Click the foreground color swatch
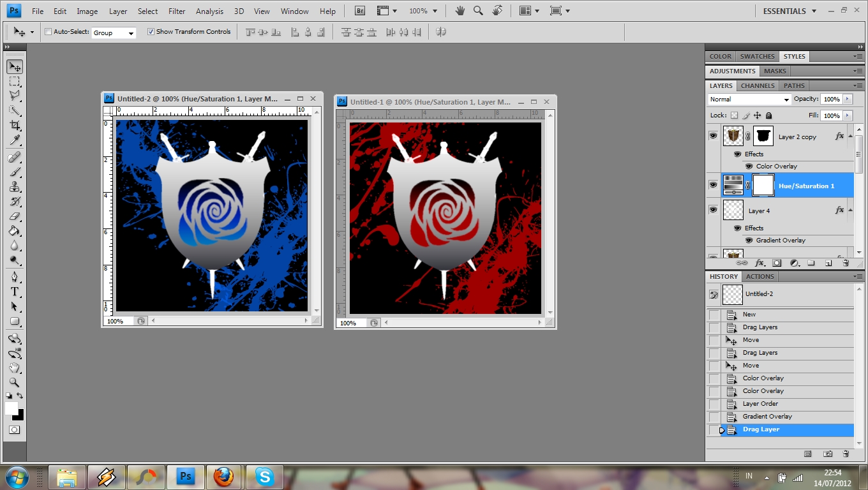Image resolution: width=868 pixels, height=490 pixels. [x=11, y=407]
